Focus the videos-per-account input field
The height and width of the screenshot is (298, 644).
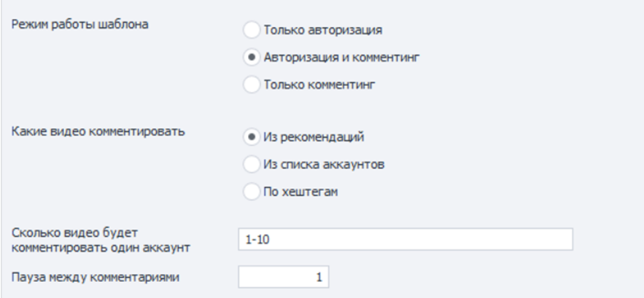(405, 239)
